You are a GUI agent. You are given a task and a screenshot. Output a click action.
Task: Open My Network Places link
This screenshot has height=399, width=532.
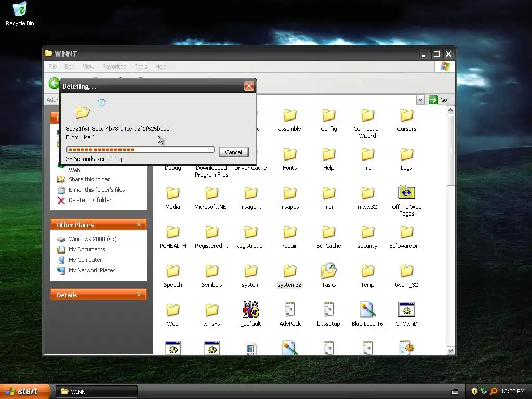click(x=91, y=270)
